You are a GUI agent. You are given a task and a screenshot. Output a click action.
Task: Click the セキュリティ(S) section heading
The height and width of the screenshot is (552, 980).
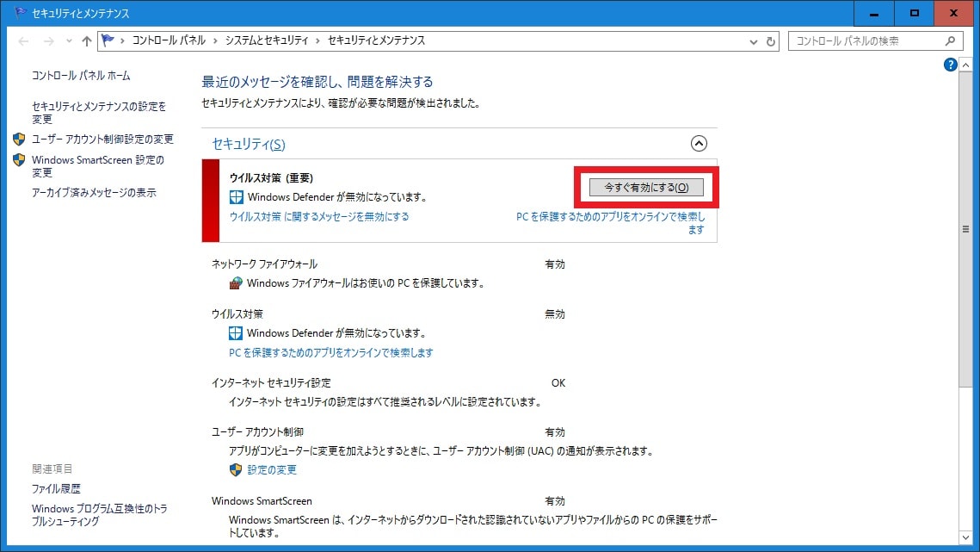pyautogui.click(x=248, y=144)
